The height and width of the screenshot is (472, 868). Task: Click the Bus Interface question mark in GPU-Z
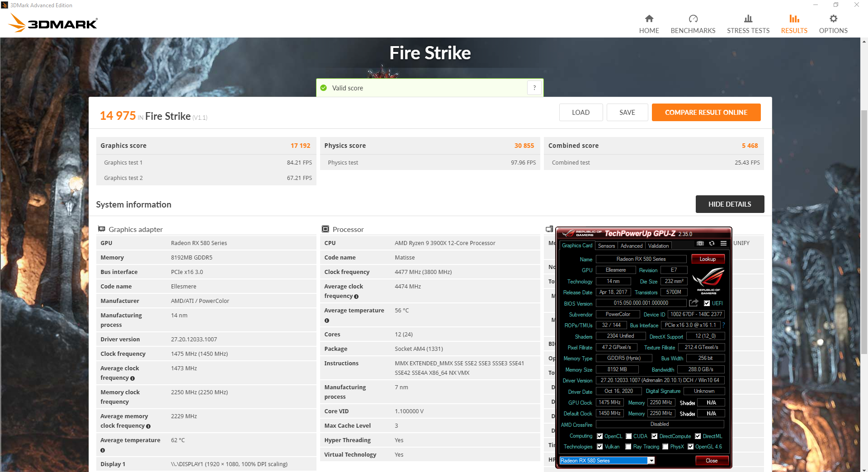[723, 325]
